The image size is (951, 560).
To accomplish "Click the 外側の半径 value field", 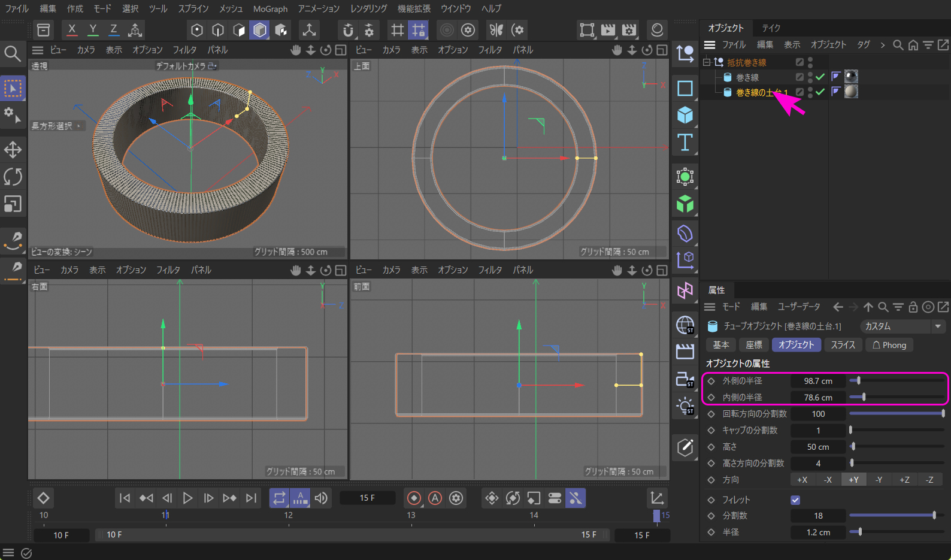I will 817,381.
